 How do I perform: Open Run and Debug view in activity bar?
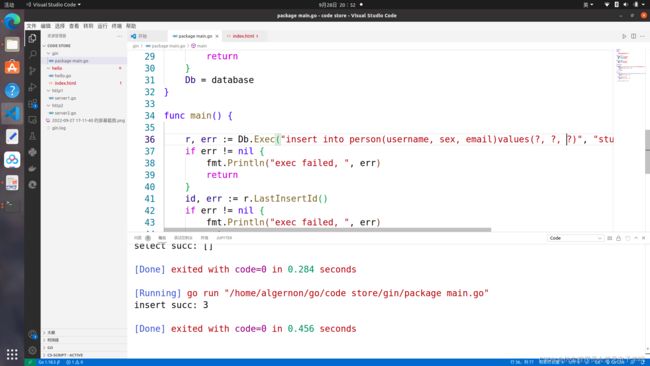point(32,87)
